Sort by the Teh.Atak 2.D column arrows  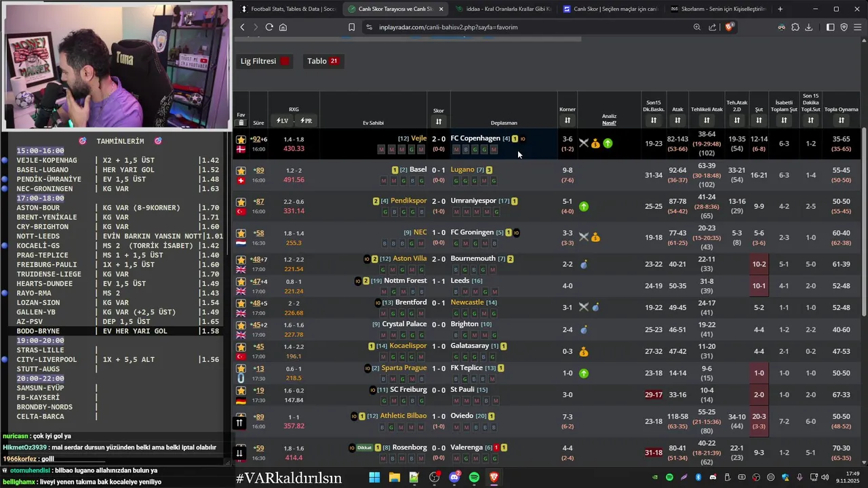pos(737,121)
